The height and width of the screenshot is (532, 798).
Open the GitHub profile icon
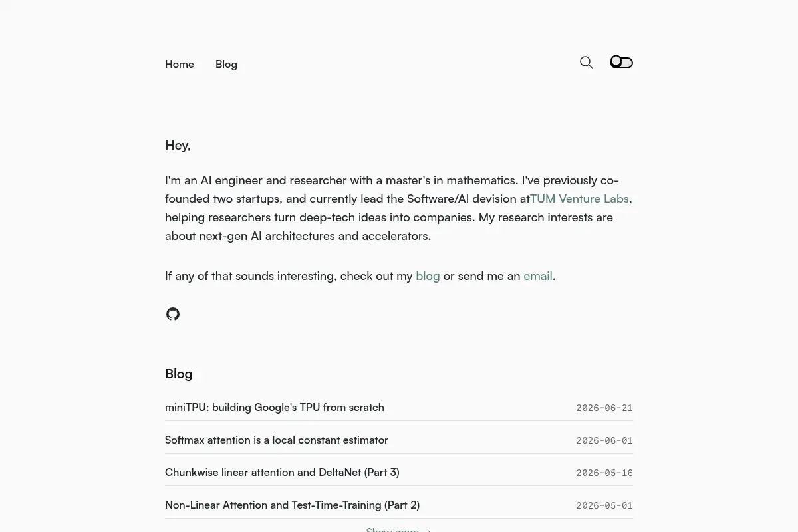(173, 314)
